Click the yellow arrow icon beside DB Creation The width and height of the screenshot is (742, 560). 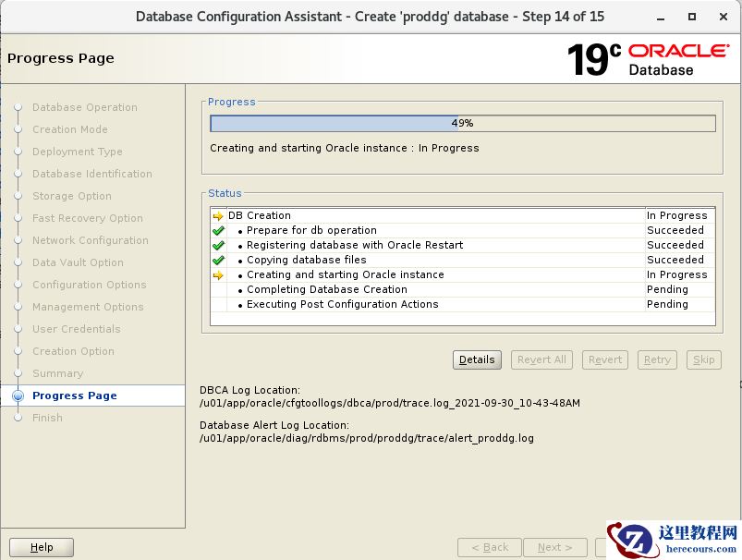pyautogui.click(x=218, y=216)
